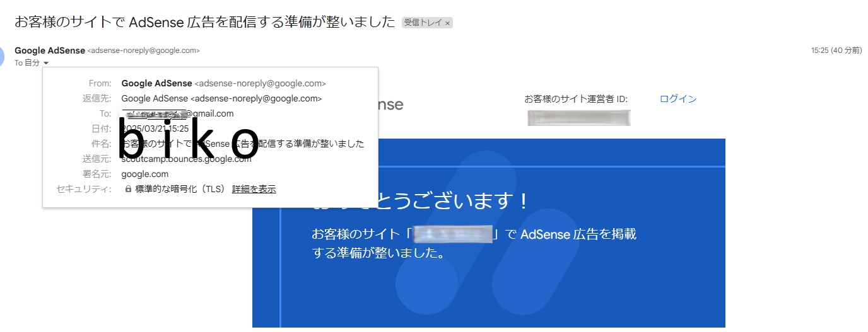
Task: Click the banner greeting ending とうございます！
Action: tap(421, 201)
